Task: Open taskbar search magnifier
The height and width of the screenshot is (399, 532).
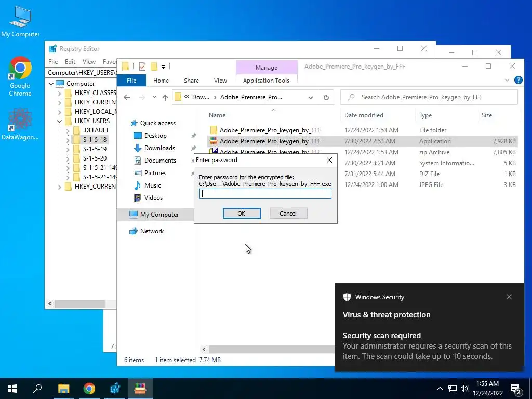Action: 37,389
